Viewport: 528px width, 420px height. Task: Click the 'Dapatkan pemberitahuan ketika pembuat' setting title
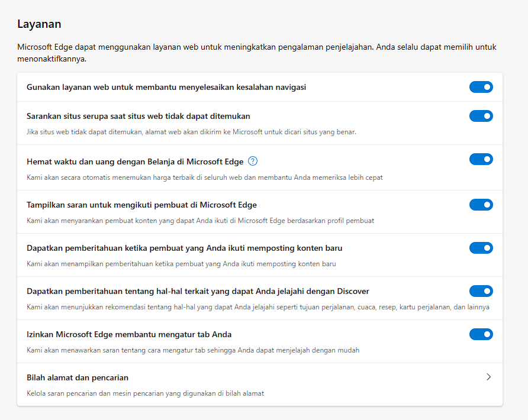tap(184, 248)
